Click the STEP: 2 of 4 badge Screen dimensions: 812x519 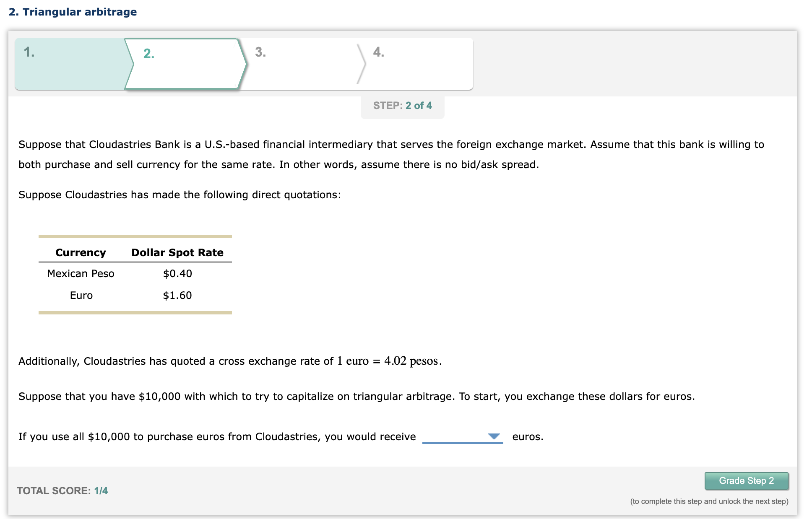coord(402,105)
